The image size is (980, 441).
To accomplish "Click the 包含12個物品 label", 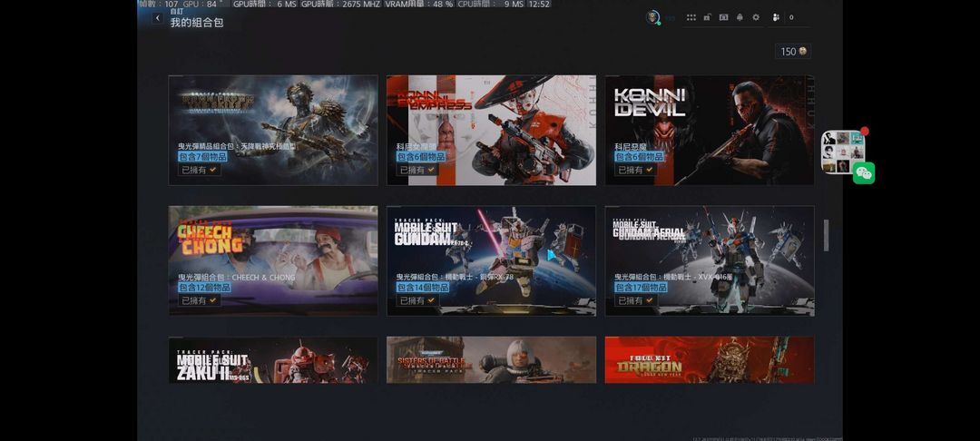I will point(204,288).
